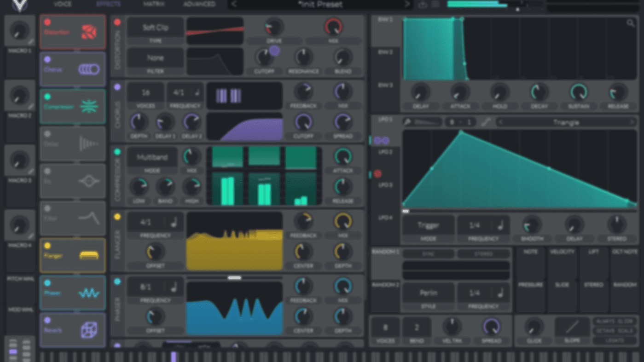
Task: Switch to the ADVANCED tab
Action: pyautogui.click(x=199, y=4)
